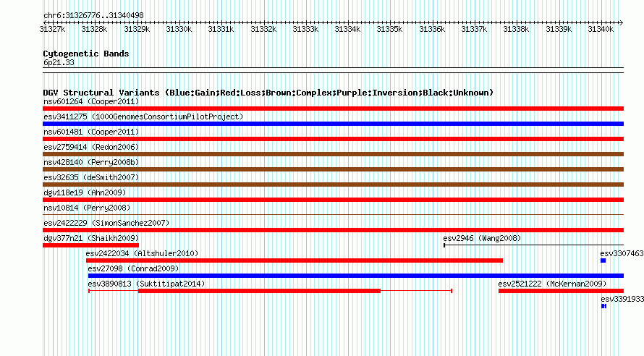Click the nsv601481 (Cooper2011) loss bar

(333, 139)
